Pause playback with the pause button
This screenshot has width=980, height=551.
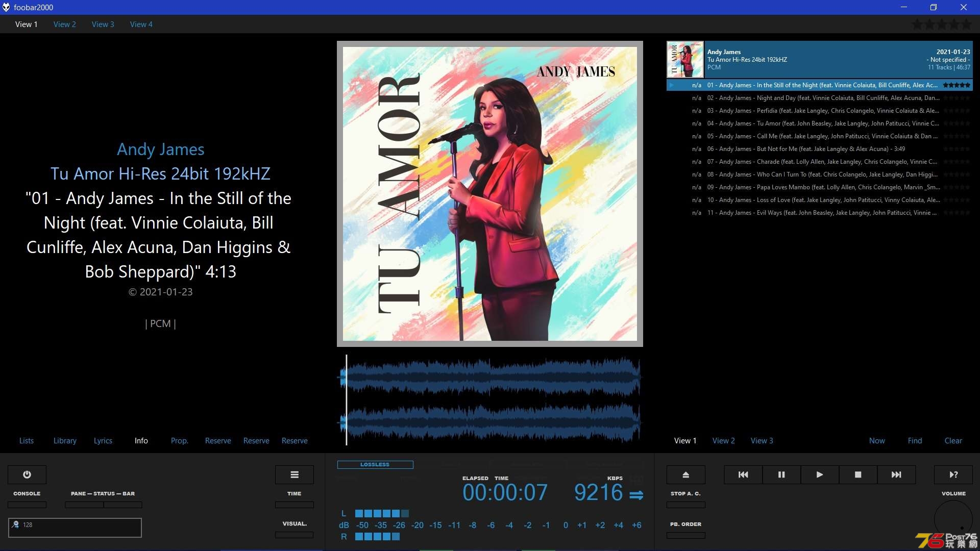(x=781, y=474)
